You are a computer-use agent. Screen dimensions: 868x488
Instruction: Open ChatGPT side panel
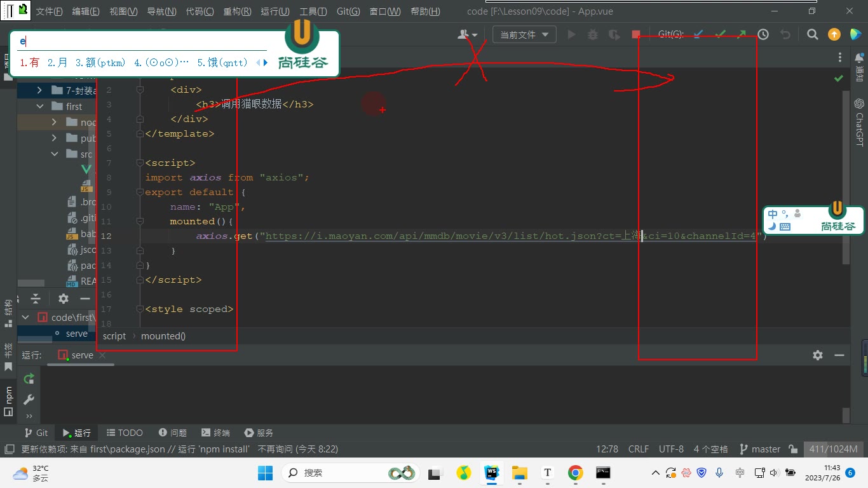coord(859,122)
